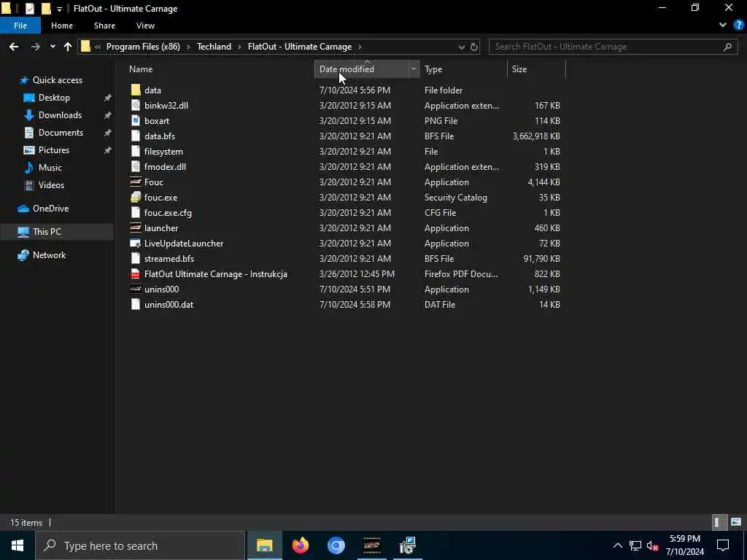Select the streamed.bfs file name
Screen dimensions: 747x560
[x=169, y=259]
